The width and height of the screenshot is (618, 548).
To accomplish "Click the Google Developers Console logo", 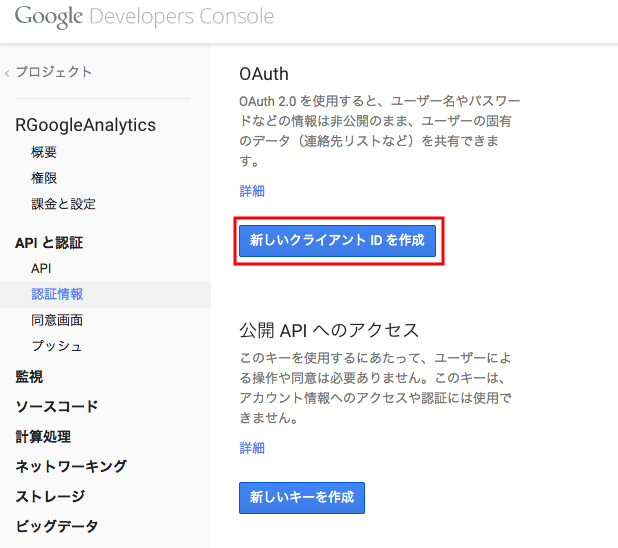I will 144,17.
